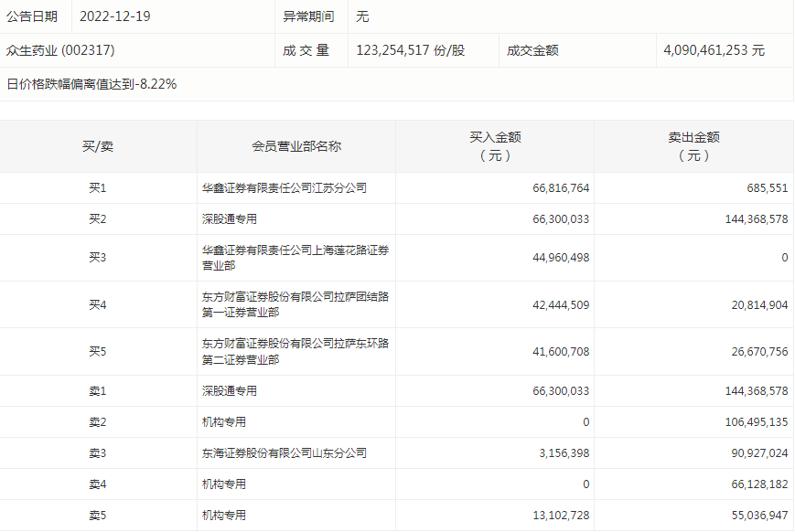Click the 会员营业部名称 column header
Image resolution: width=795 pixels, height=532 pixels.
coord(296,146)
